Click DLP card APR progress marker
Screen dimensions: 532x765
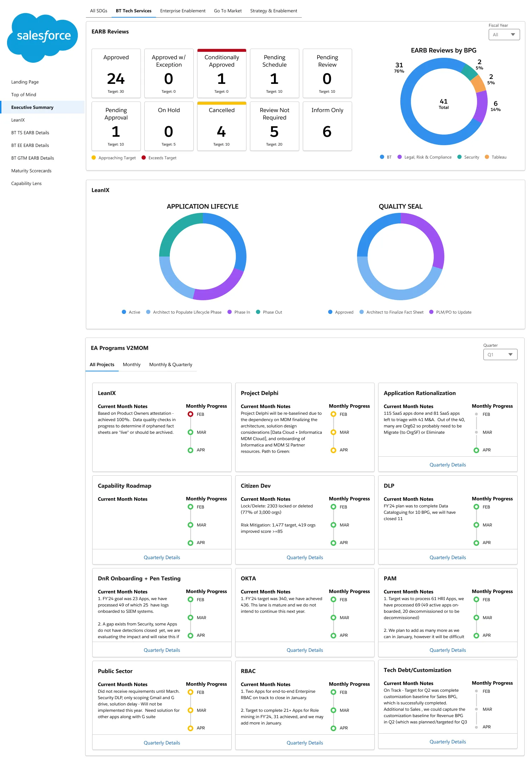pyautogui.click(x=476, y=543)
